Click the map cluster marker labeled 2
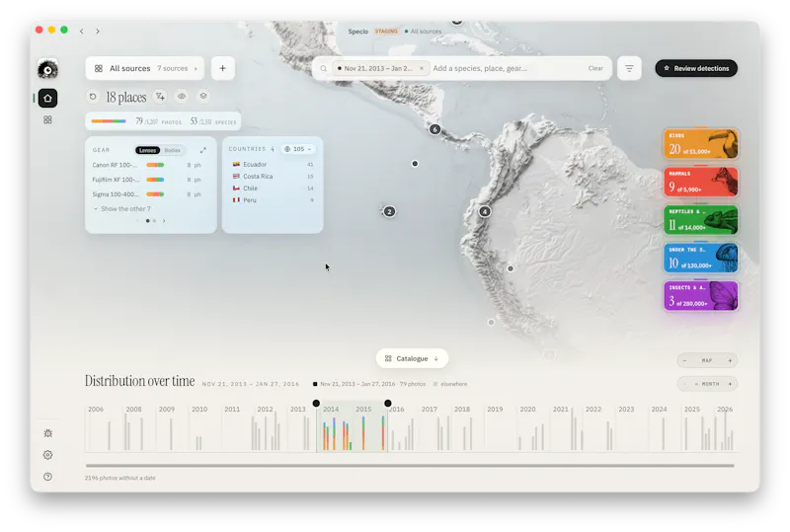This screenshot has height=532, width=790. coord(389,211)
